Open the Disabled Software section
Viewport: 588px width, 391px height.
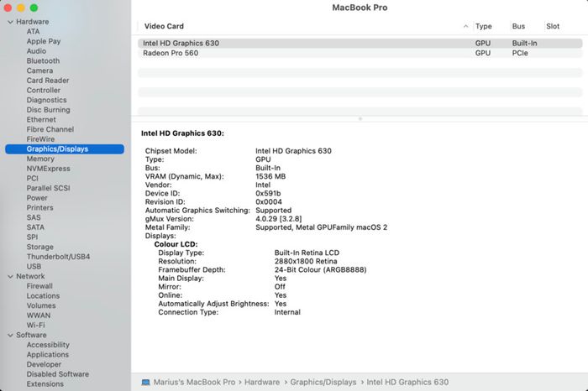click(58, 374)
